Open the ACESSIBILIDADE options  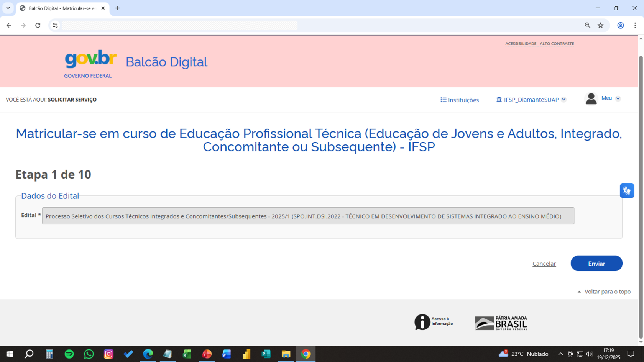(520, 43)
